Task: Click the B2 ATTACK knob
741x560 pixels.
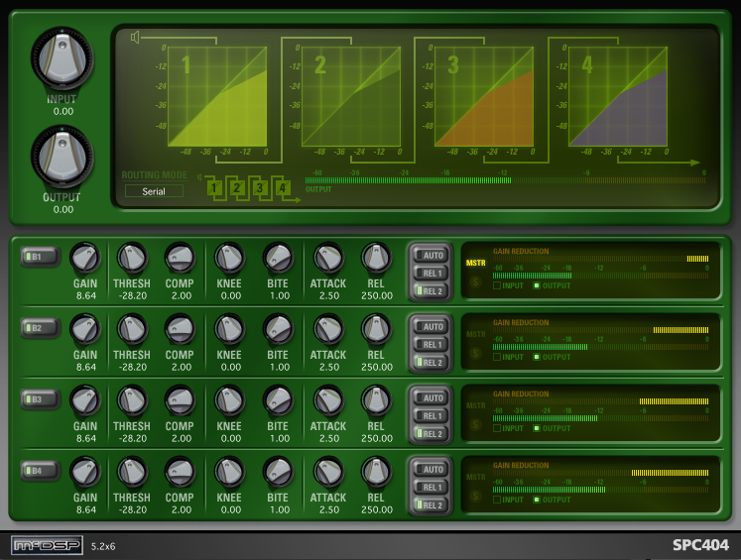Action: click(x=328, y=330)
